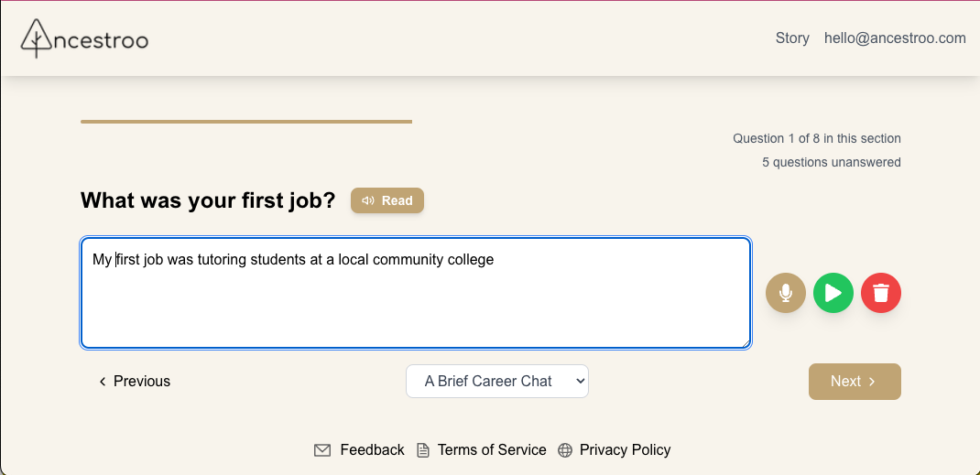The width and height of the screenshot is (980, 475).
Task: Click the speaker icon in Read button
Action: coord(368,200)
